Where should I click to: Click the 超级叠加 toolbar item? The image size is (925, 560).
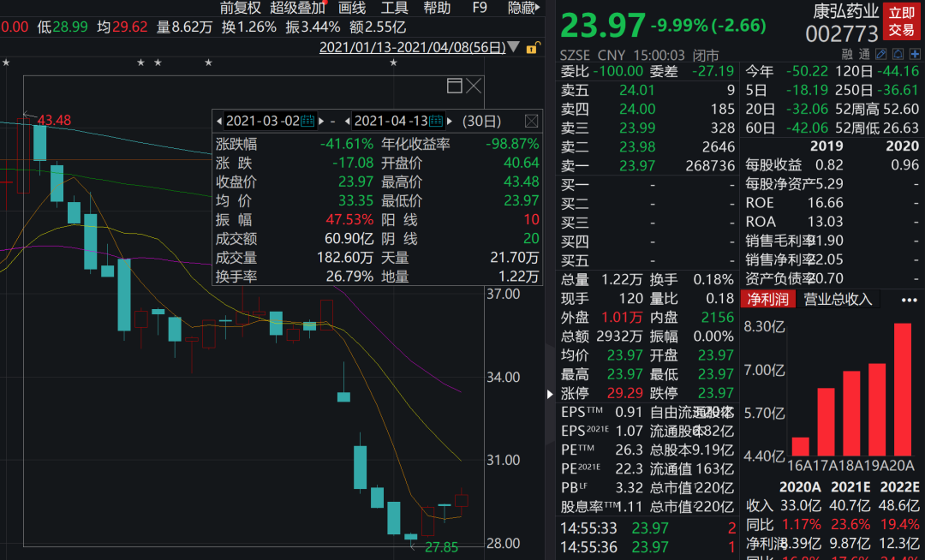297,8
